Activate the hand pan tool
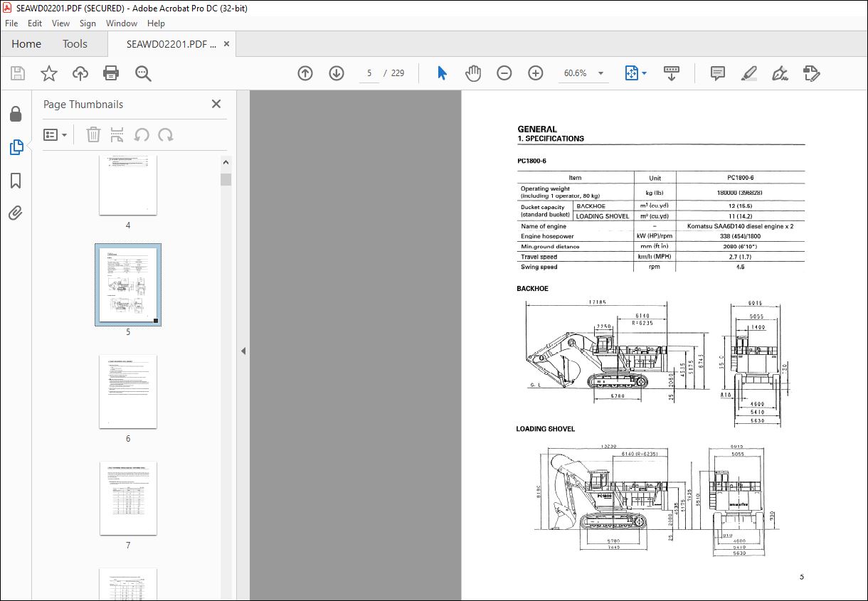This screenshot has width=868, height=601. [x=473, y=73]
